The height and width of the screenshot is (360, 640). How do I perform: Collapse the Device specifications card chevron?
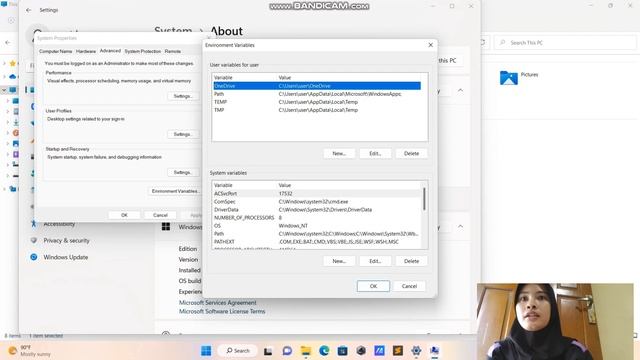click(x=460, y=90)
